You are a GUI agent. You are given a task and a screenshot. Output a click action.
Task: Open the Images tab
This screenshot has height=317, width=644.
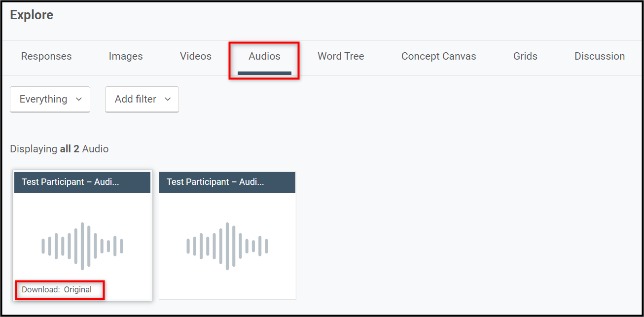coord(125,56)
